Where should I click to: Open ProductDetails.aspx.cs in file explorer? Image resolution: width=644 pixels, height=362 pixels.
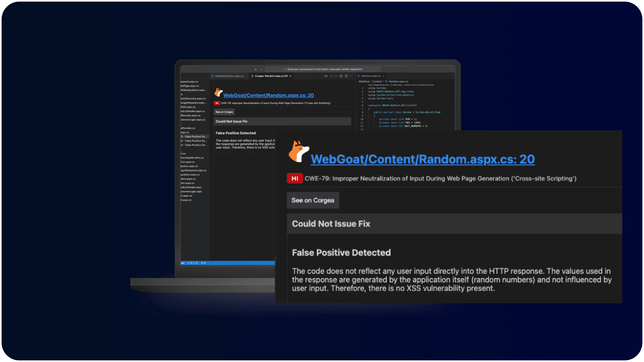[x=193, y=111]
